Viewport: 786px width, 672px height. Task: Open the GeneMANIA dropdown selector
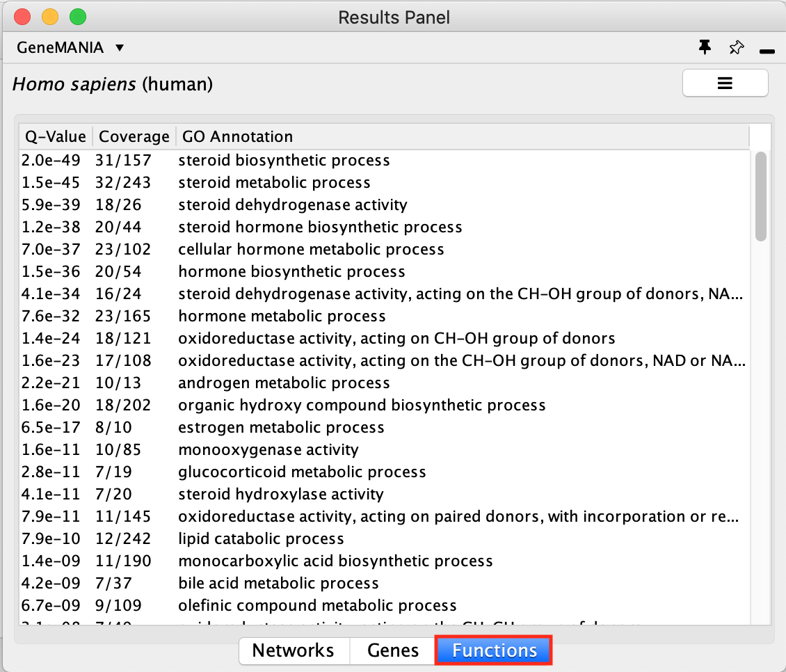pyautogui.click(x=69, y=48)
